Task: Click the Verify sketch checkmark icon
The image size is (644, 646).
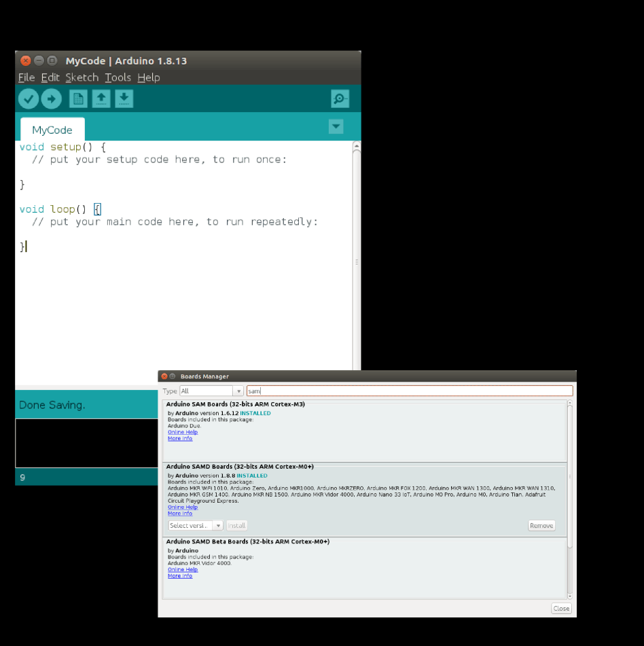Action: (29, 99)
